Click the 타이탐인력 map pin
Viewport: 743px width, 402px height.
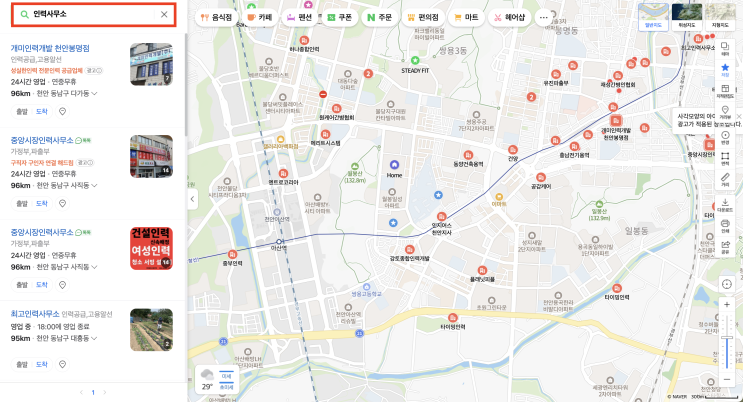click(x=617, y=288)
